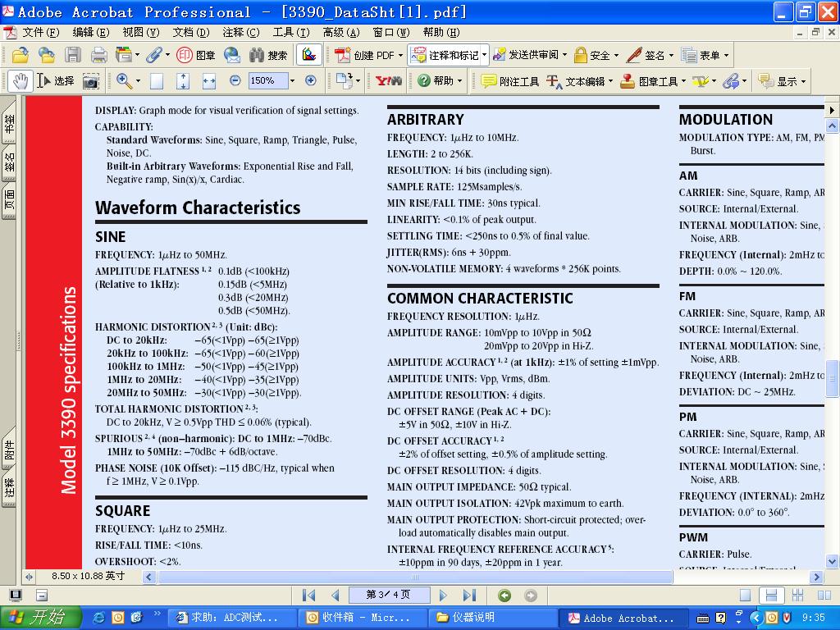This screenshot has height=630, width=840.
Task: Expand the 安全 security dropdown
Action: (x=616, y=55)
